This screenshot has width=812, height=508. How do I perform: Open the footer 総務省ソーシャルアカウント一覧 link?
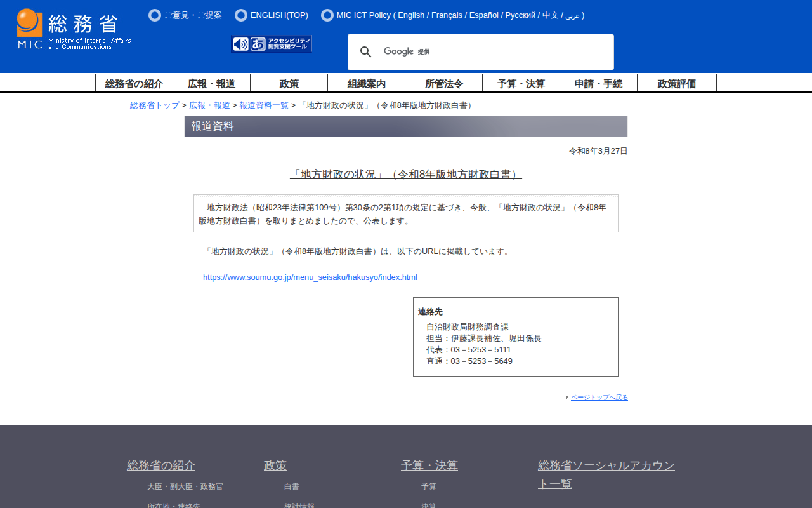[606, 474]
